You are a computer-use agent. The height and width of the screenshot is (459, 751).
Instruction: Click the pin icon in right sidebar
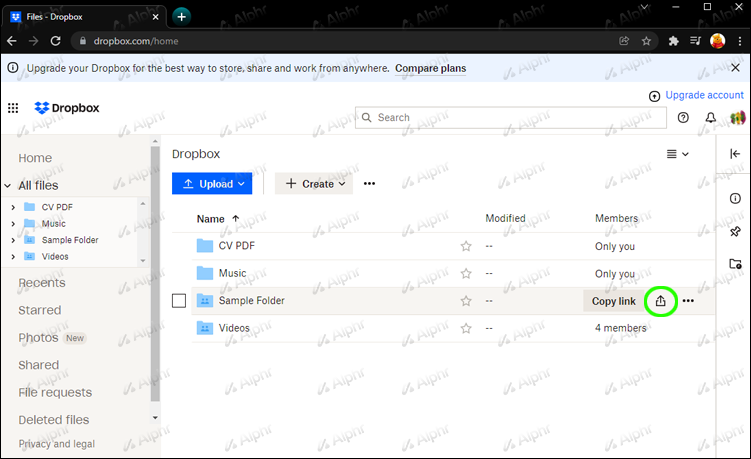(x=735, y=232)
